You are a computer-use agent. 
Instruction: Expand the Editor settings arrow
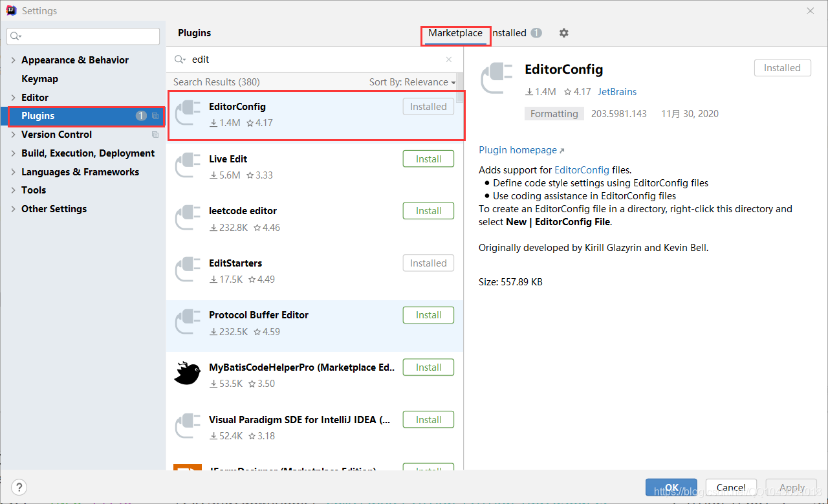pos(14,98)
